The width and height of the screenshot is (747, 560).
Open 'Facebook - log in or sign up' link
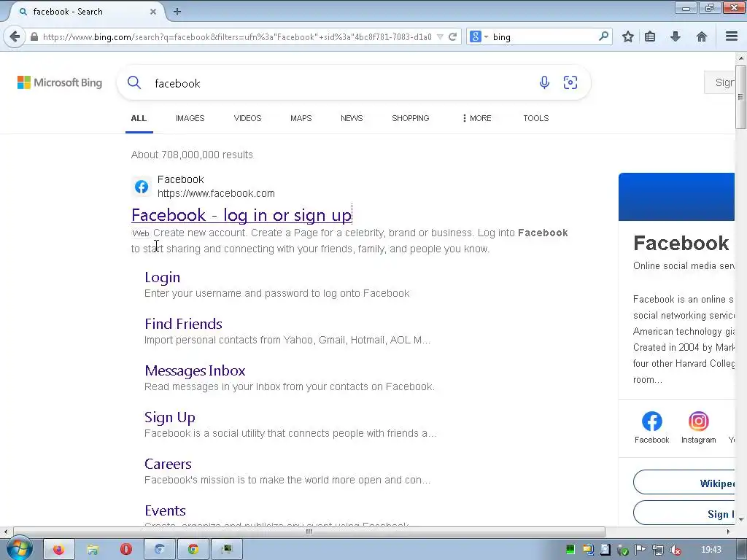(241, 215)
